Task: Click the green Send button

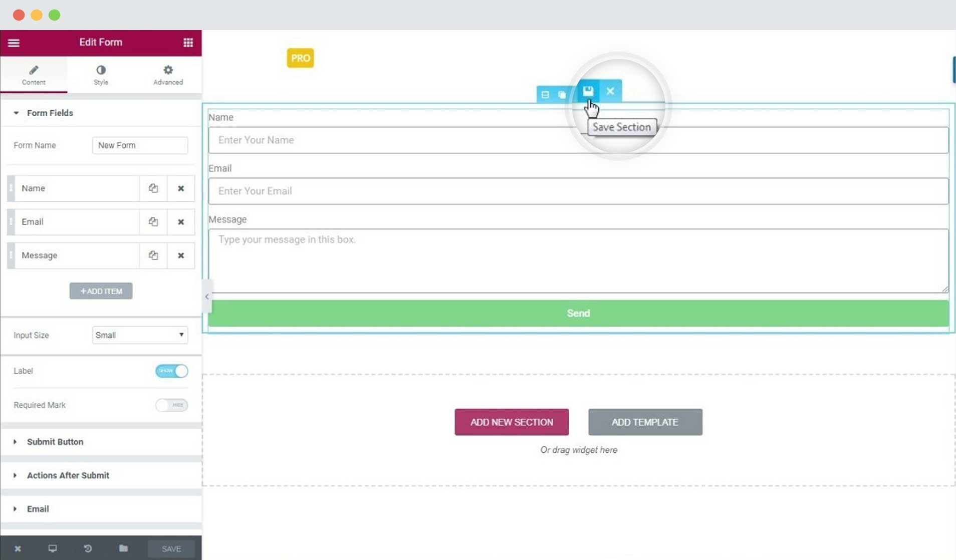Action: click(x=578, y=314)
